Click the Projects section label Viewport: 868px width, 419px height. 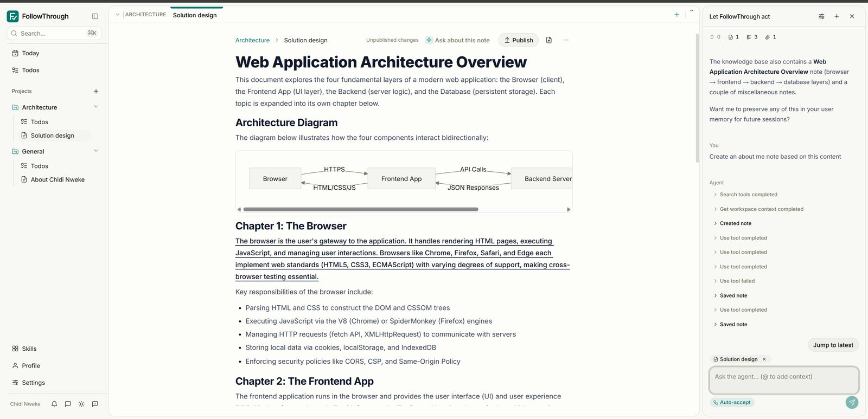pyautogui.click(x=22, y=91)
